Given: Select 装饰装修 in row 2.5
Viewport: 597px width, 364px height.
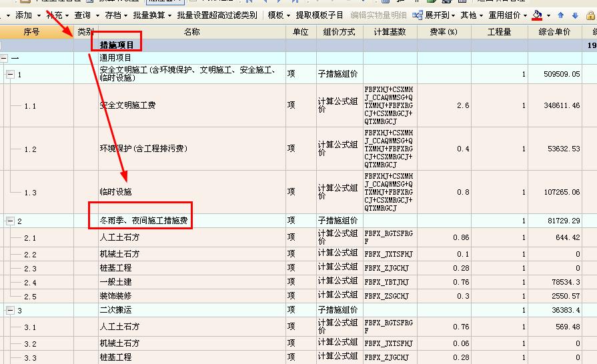Looking at the screenshot, I should click(115, 296).
